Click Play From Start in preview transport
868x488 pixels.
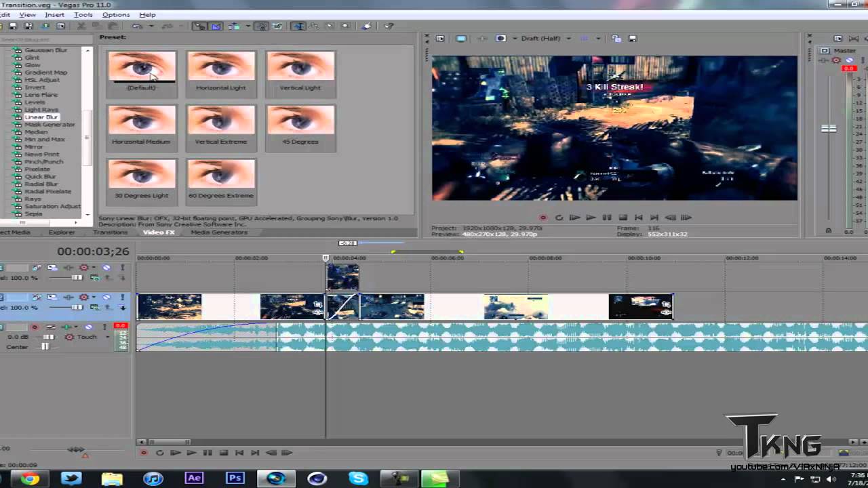(574, 218)
